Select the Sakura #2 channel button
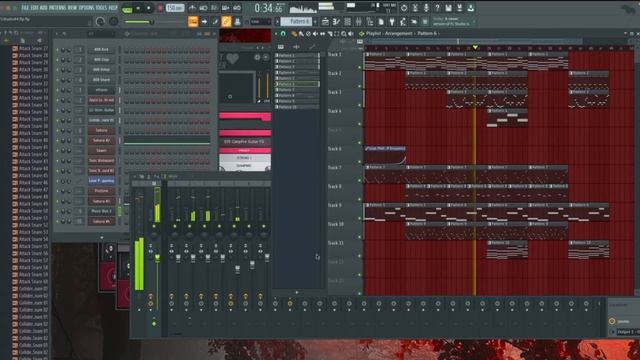The width and height of the screenshot is (640, 360). [101, 140]
